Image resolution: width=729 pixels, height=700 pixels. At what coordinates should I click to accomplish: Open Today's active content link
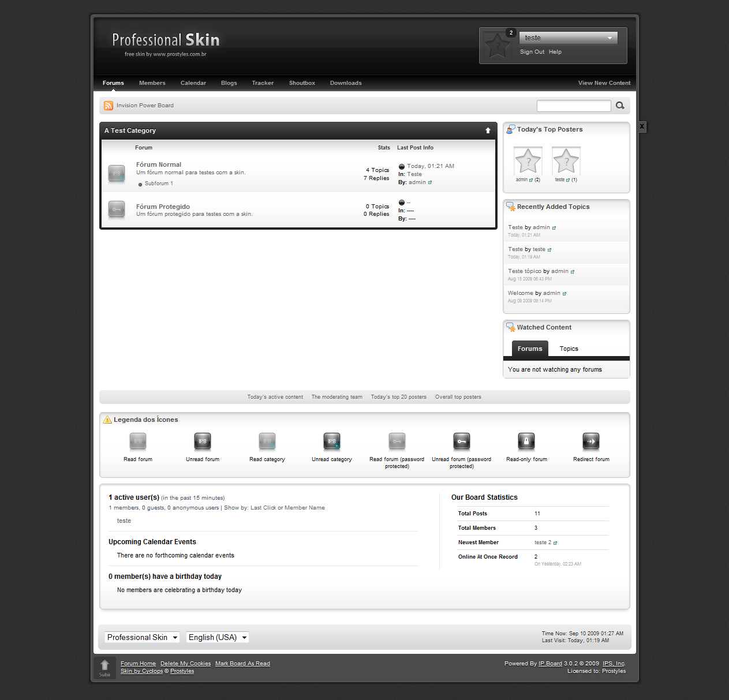point(275,397)
